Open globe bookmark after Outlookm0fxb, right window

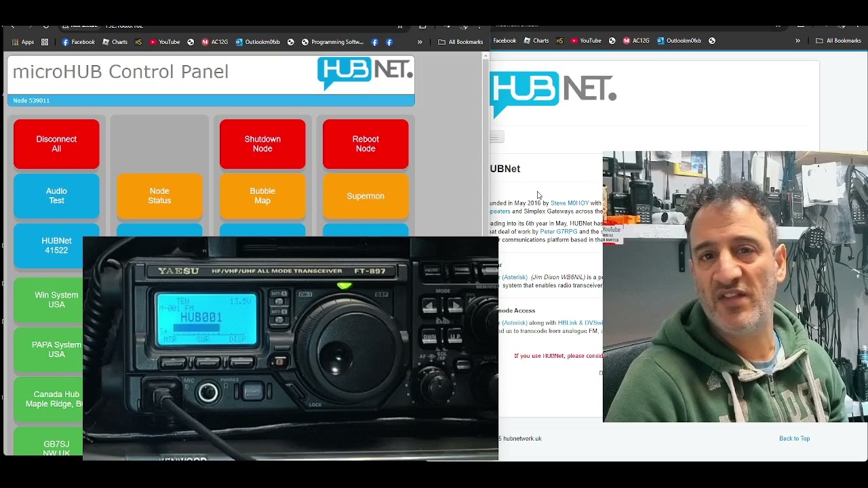[712, 41]
